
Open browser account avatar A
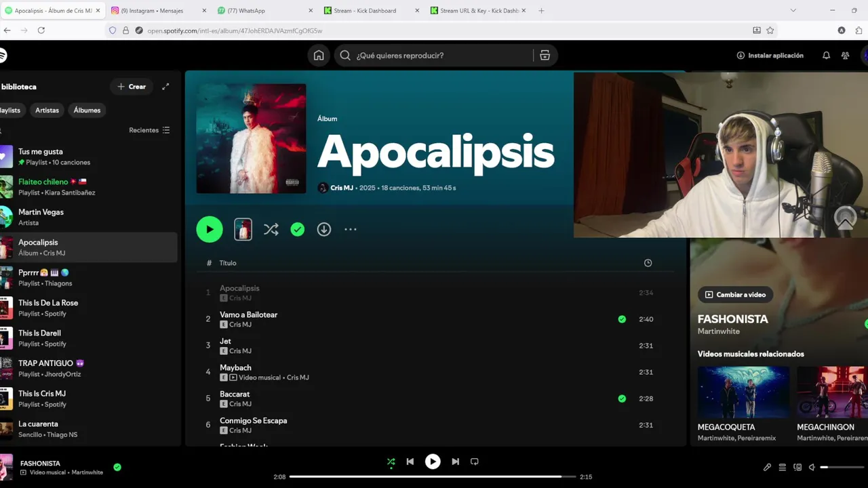click(842, 30)
